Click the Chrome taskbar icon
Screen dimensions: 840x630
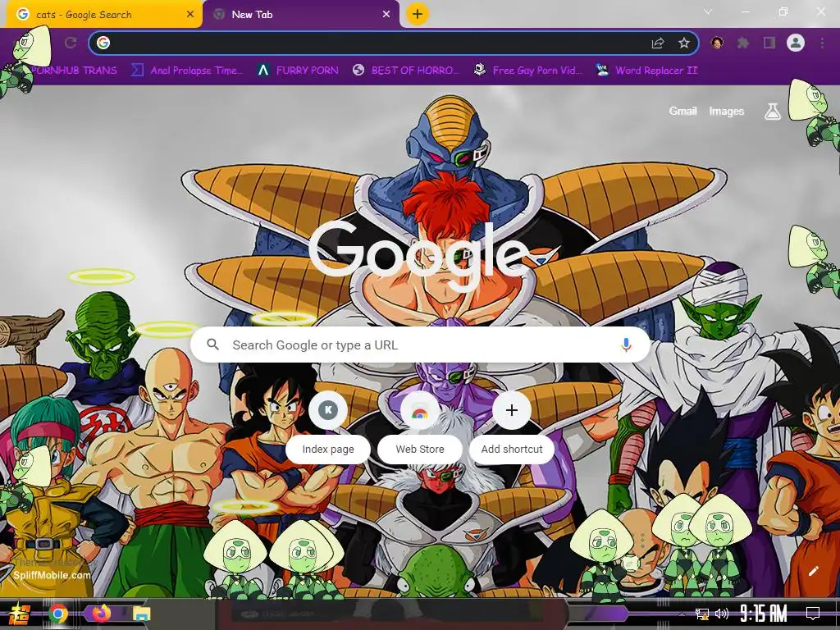coord(58,613)
